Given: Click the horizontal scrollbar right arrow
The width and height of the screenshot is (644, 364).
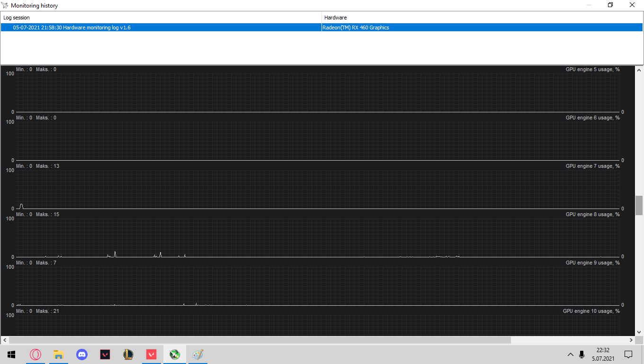Looking at the screenshot, I should tap(631, 340).
